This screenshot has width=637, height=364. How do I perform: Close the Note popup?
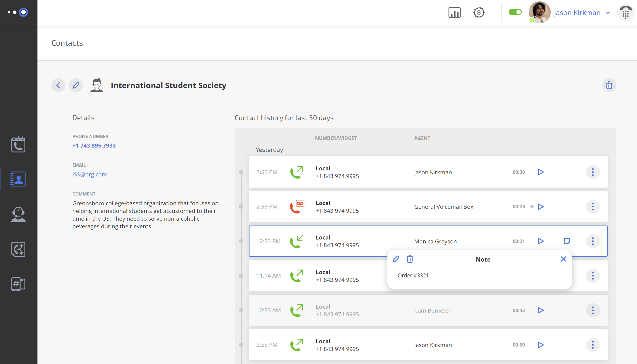(x=563, y=259)
